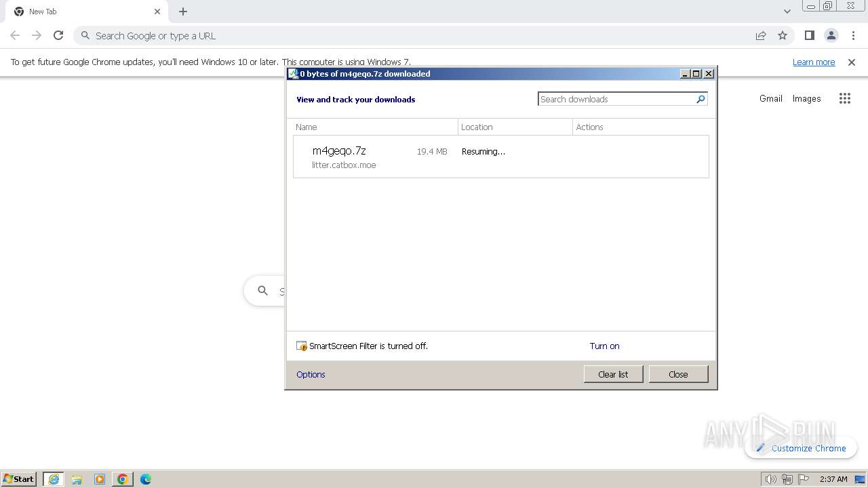Image resolution: width=868 pixels, height=488 pixels.
Task: Click the Google search magnifier icon
Action: tap(263, 291)
